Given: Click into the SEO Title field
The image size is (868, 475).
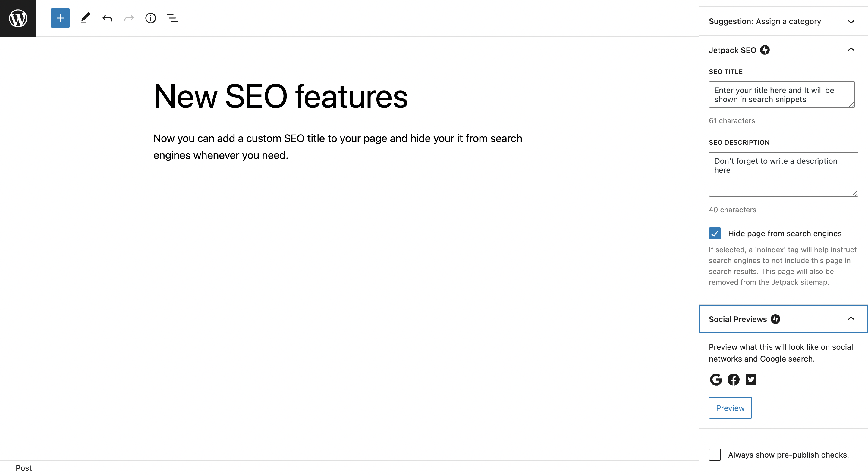Looking at the screenshot, I should (781, 95).
